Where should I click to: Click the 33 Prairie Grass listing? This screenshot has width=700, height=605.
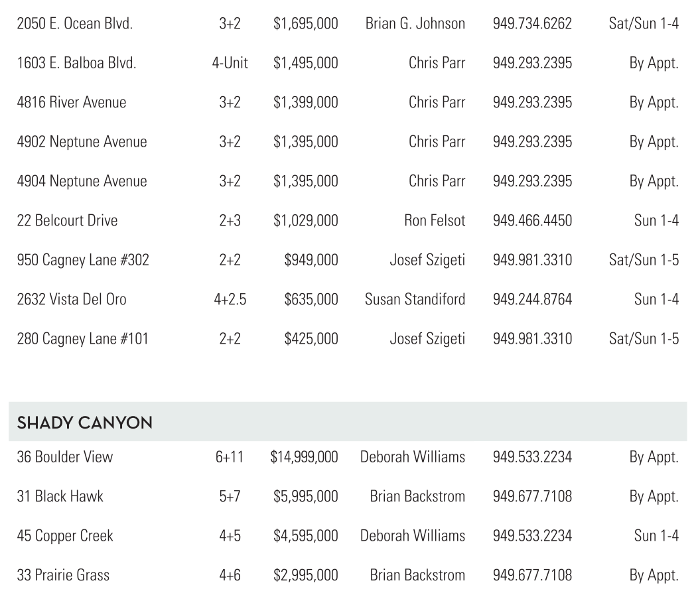(63, 575)
